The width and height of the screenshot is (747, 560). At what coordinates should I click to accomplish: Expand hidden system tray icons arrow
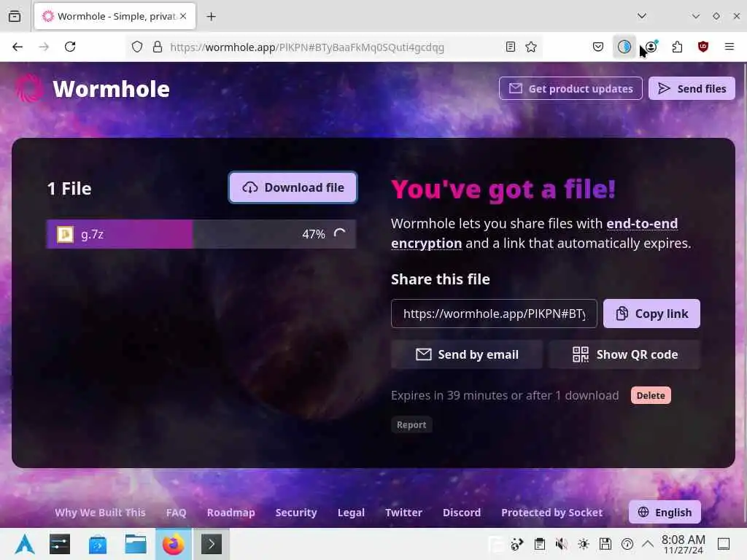tap(648, 544)
